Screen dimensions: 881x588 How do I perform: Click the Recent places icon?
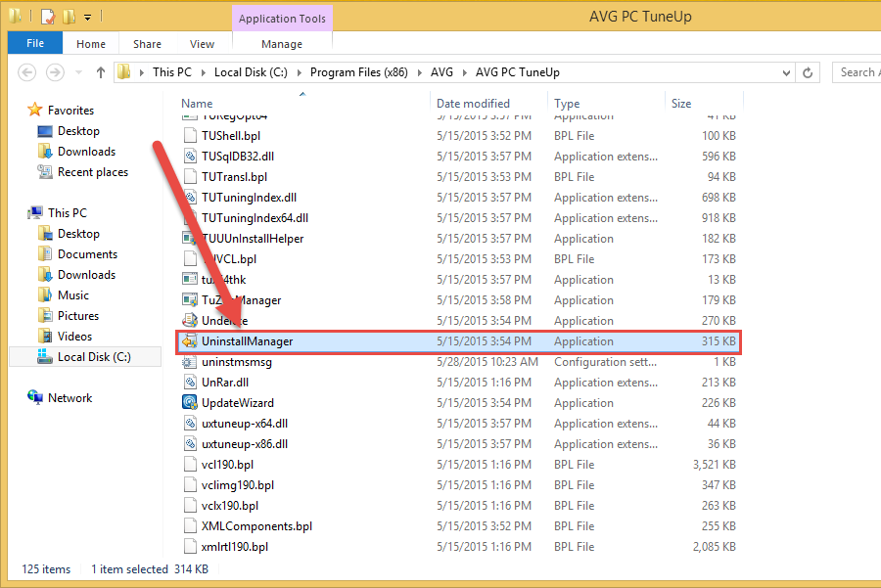tap(45, 172)
